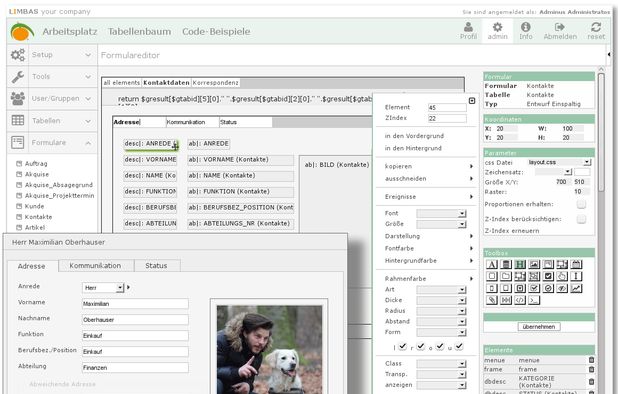Open the 'css Datei' layout.css dropdown
This screenshot has width=618, height=394.
pyautogui.click(x=559, y=162)
